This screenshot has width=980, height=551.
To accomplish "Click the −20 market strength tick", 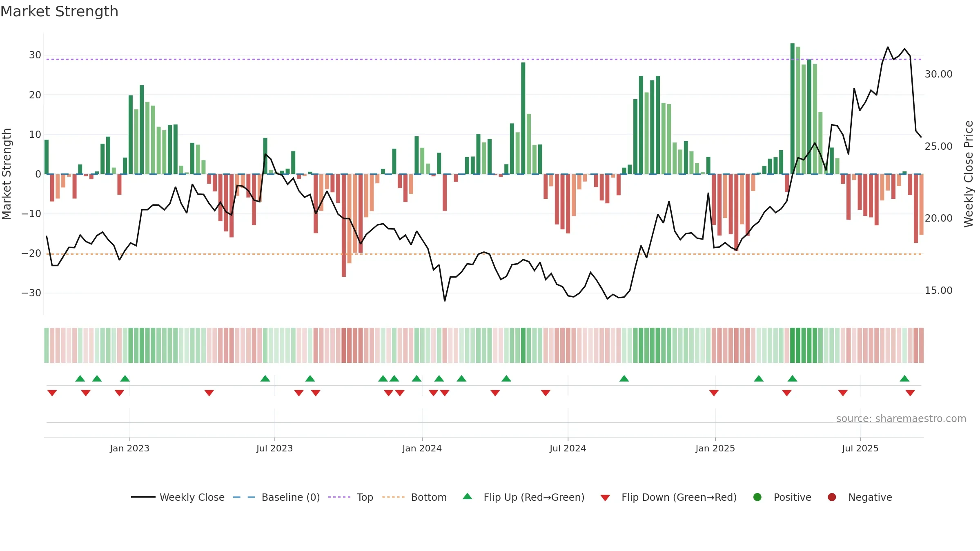I will (31, 253).
